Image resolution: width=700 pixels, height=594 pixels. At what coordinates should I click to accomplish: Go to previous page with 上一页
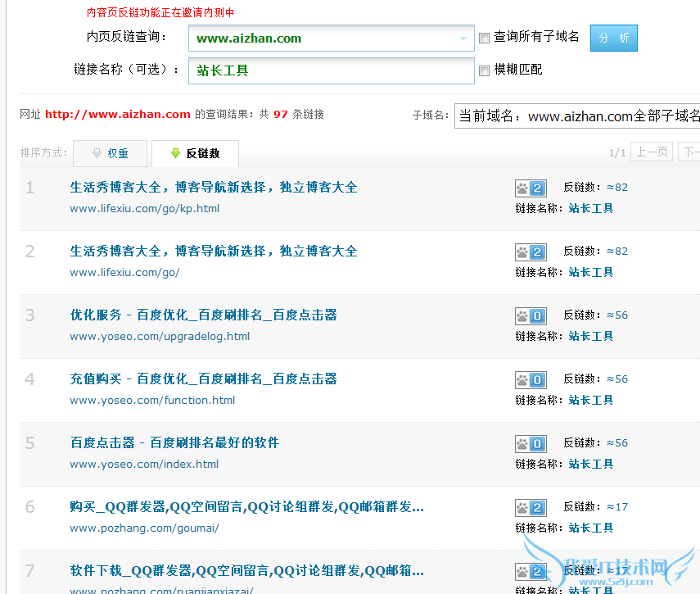pyautogui.click(x=653, y=152)
